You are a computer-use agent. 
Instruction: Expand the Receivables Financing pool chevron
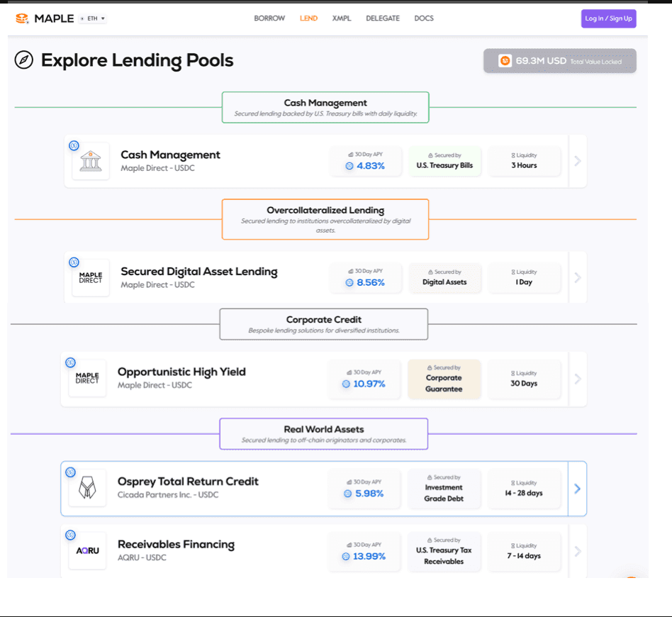coord(577,551)
